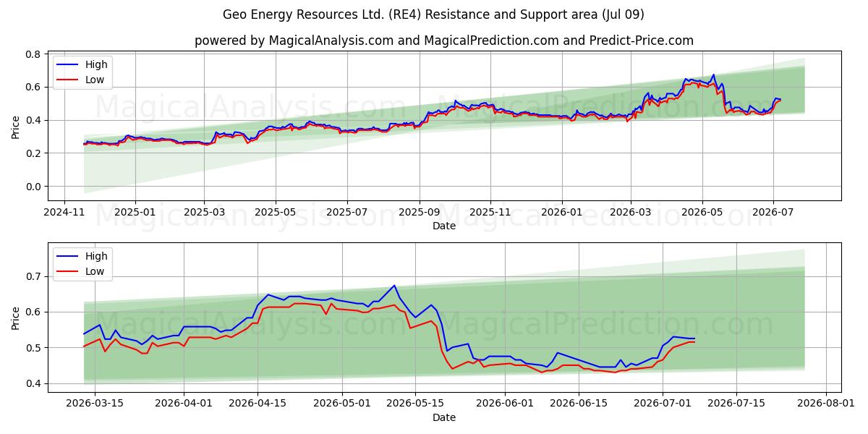
Task: Click the '0.5' price tick on bottom chart
Action: point(32,348)
